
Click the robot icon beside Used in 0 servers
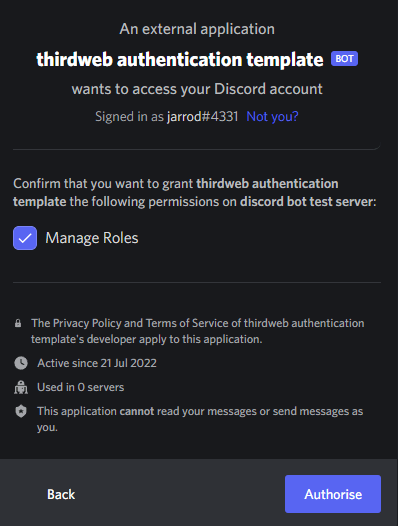click(21, 387)
